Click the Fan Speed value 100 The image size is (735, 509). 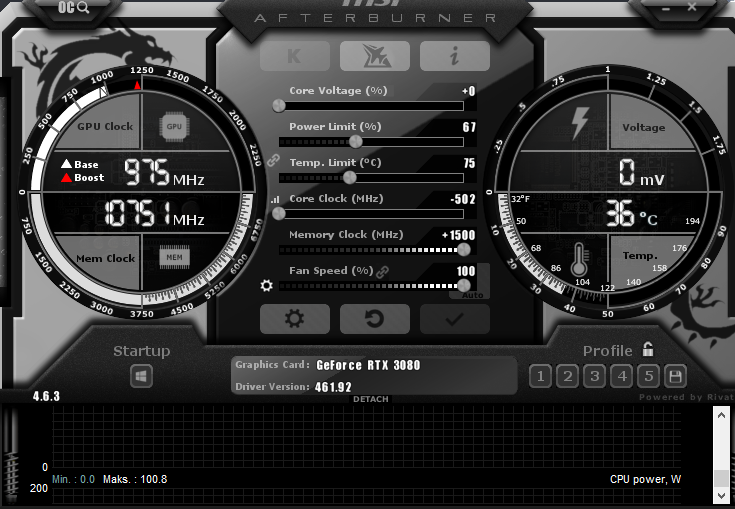pyautogui.click(x=466, y=271)
